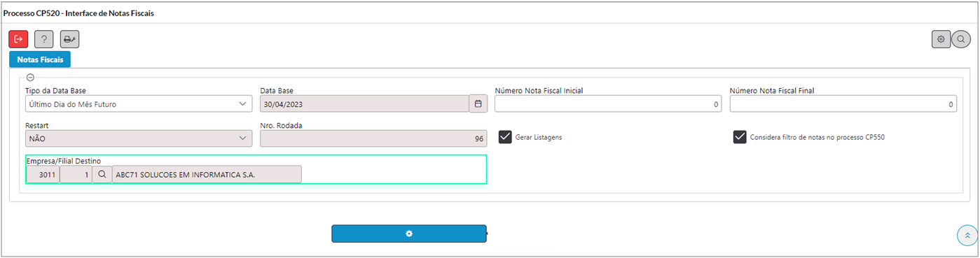The image size is (980, 258).
Task: Open help with question mark icon
Action: [44, 39]
